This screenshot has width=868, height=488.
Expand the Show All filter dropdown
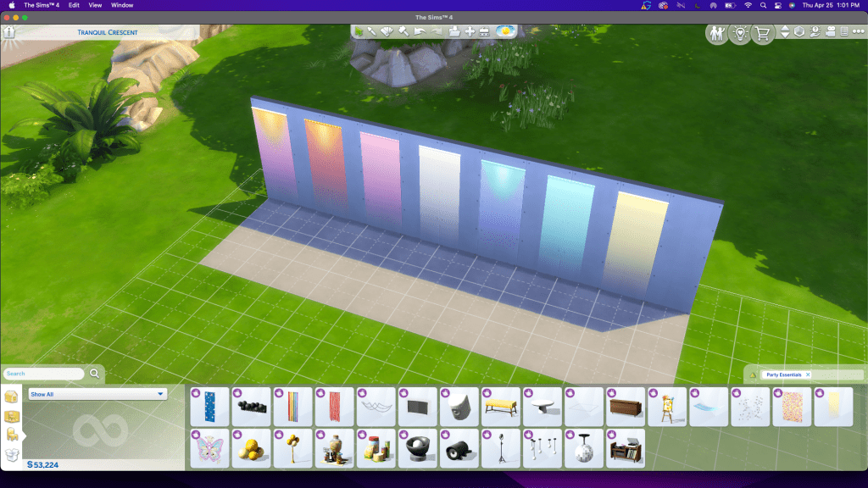click(159, 394)
